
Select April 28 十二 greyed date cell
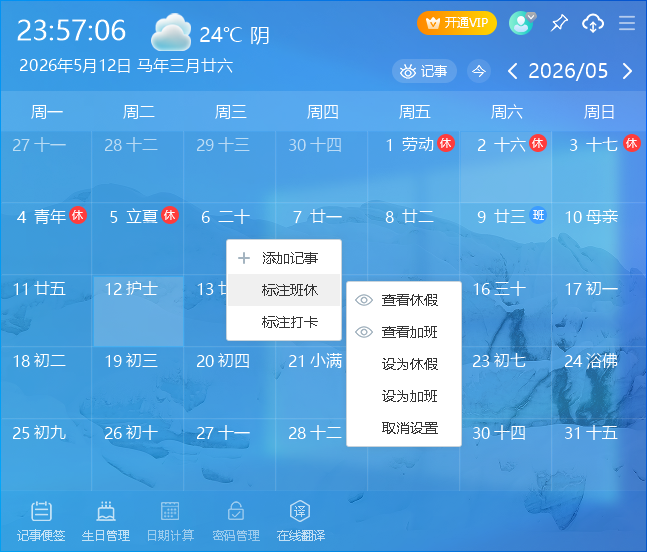tap(138, 167)
